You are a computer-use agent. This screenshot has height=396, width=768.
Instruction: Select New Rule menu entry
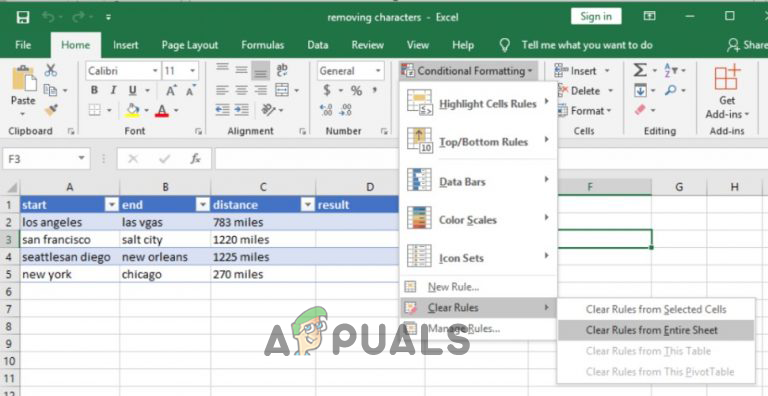(x=479, y=287)
